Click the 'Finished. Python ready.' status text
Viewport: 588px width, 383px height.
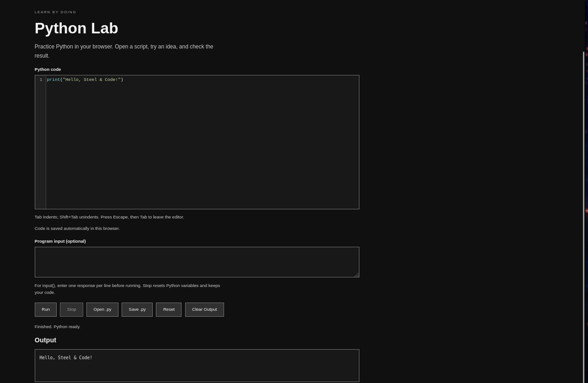point(58,327)
